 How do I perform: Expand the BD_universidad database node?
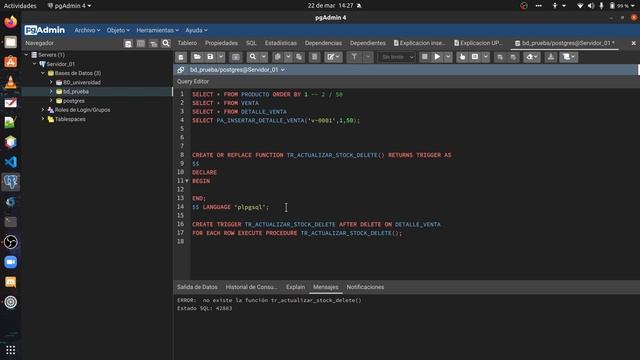(x=51, y=82)
